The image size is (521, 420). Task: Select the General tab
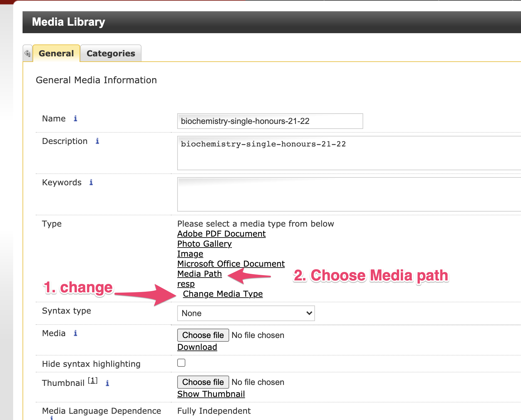click(56, 54)
